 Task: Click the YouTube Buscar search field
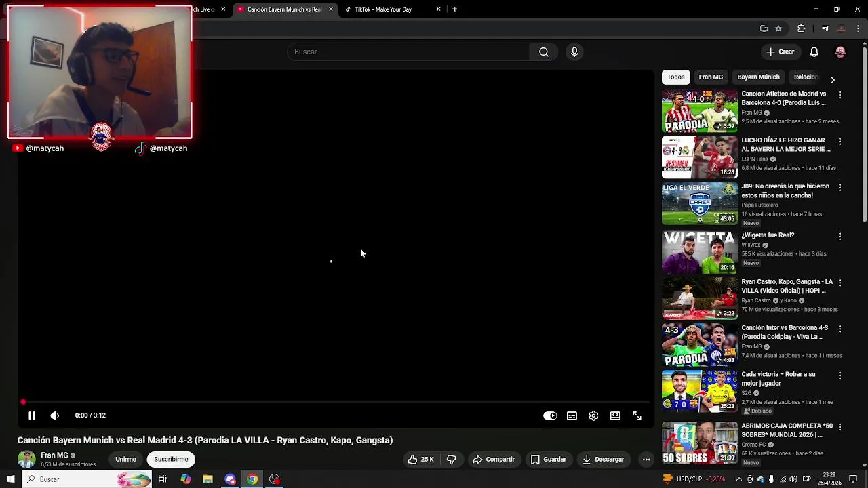(x=408, y=52)
